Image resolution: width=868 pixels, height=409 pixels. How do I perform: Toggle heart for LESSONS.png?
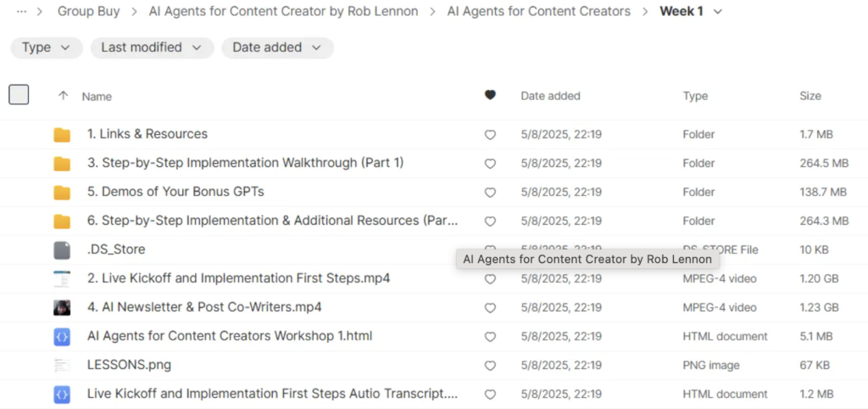[490, 365]
